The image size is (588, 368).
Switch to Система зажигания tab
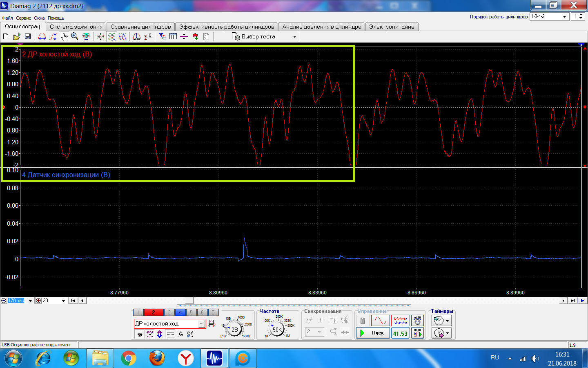tap(76, 27)
